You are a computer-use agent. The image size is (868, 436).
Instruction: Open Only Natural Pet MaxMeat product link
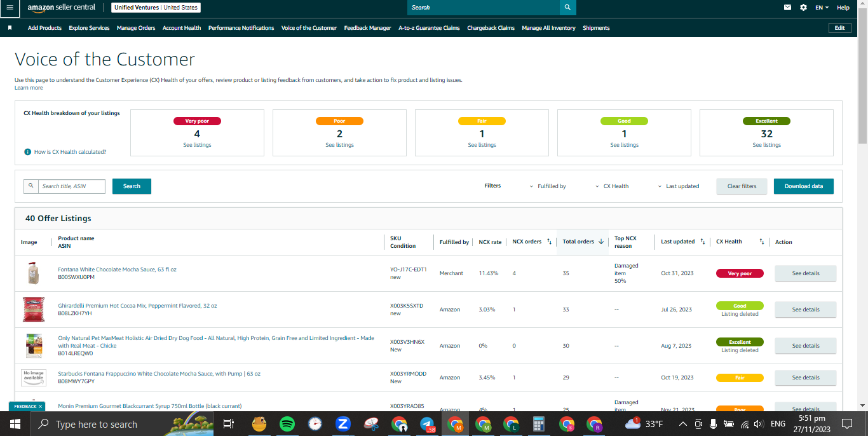click(216, 342)
